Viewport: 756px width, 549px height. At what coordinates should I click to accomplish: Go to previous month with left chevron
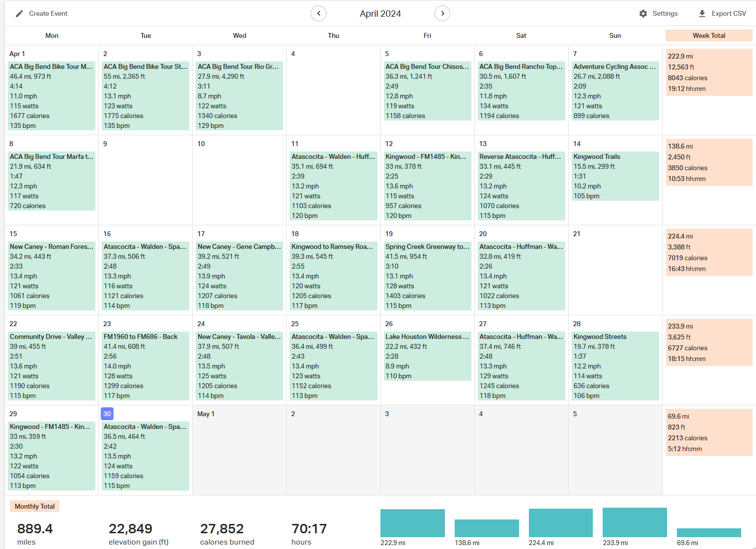pos(319,13)
